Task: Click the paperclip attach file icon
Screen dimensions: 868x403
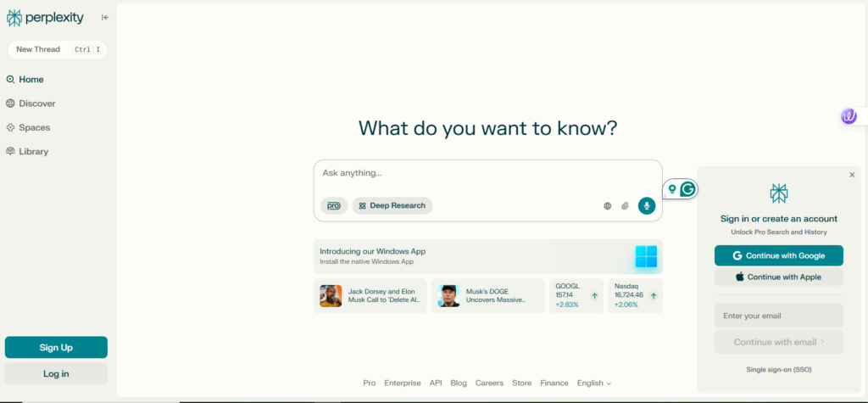Action: [x=625, y=205]
